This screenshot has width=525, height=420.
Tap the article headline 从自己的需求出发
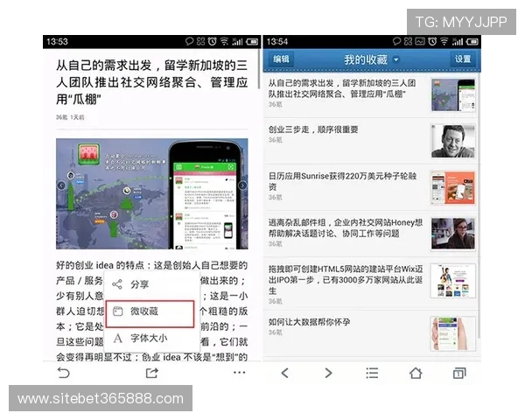coord(151,82)
